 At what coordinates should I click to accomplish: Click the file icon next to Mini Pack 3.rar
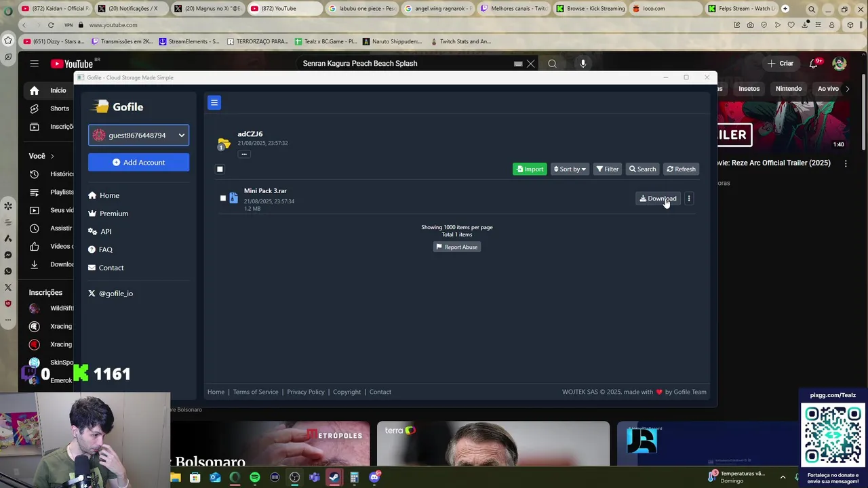click(233, 198)
